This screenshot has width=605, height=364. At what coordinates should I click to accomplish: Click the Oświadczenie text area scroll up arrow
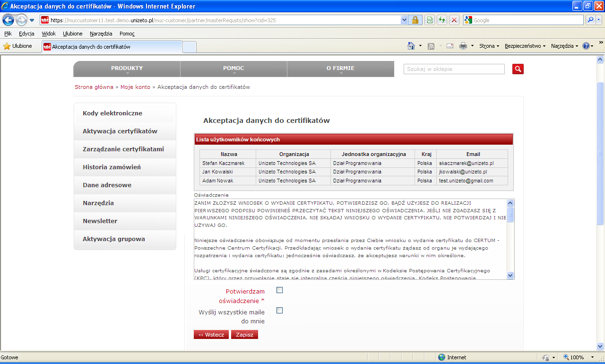[x=510, y=203]
